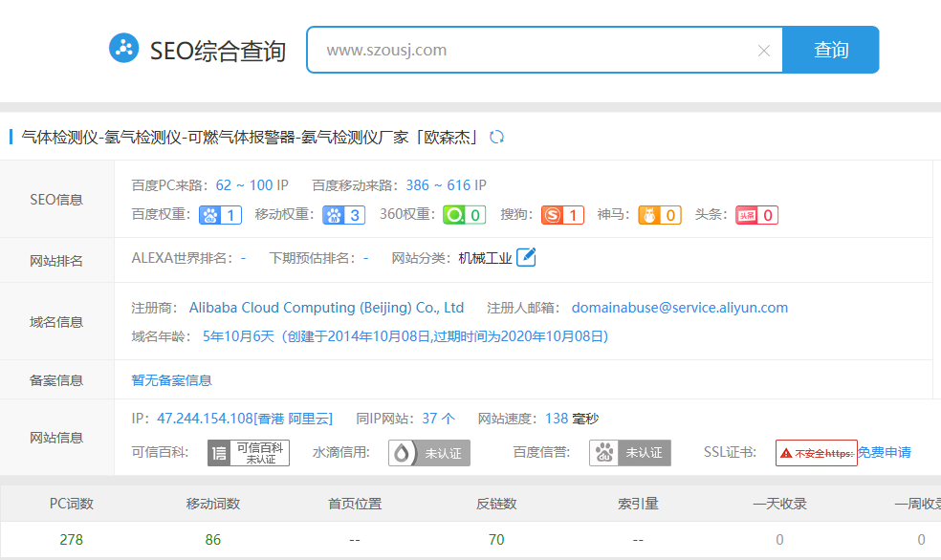
Task: Click the 360权重 badge showing 0
Action: pos(464,215)
